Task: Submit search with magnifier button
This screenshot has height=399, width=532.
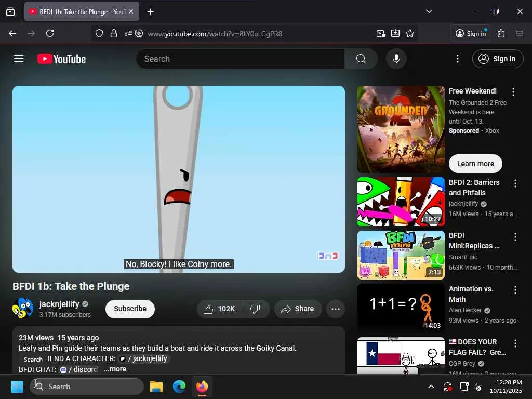Action: click(361, 59)
